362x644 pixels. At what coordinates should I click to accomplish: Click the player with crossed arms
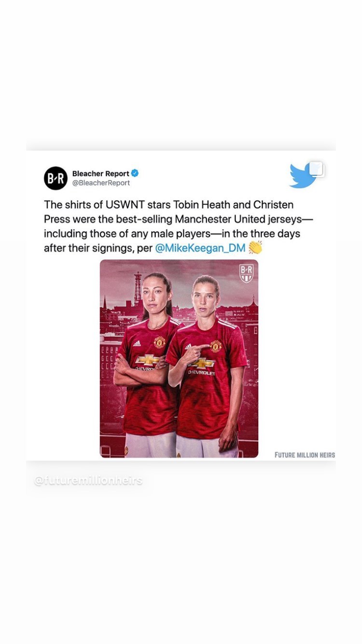pos(145,364)
